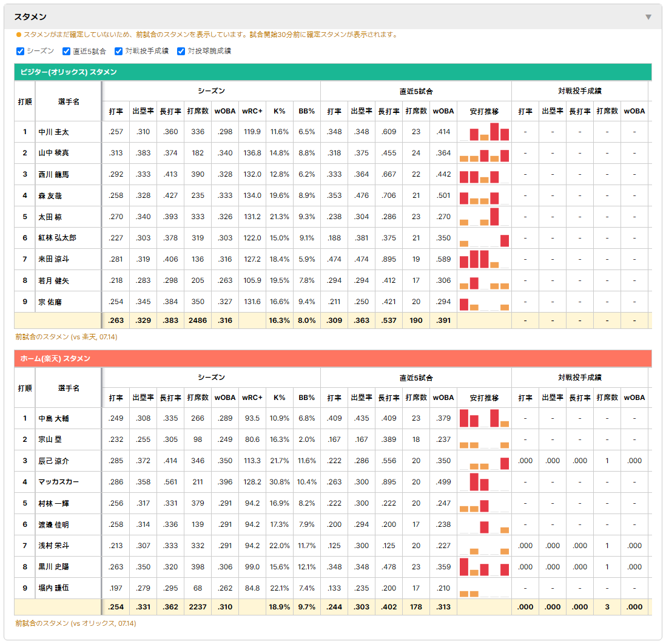
Task: Click the 前試合のスタメン (vs 楽天, 07.14) note
Action: tap(66, 337)
